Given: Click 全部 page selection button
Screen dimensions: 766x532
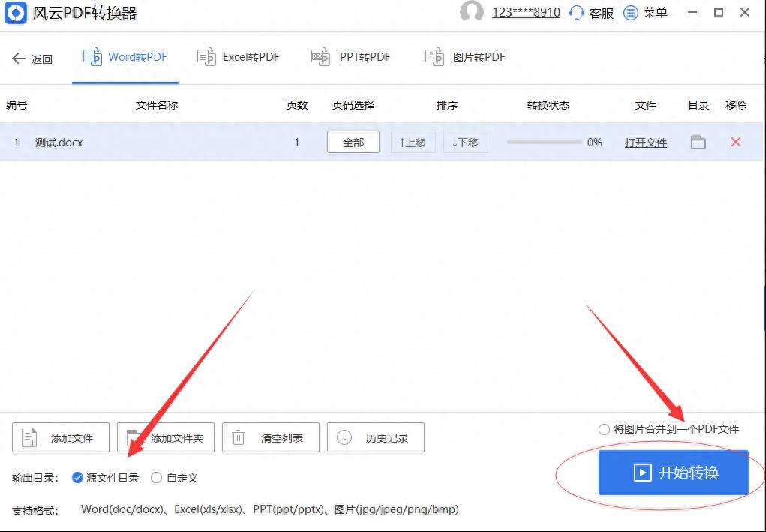Looking at the screenshot, I should coord(353,142).
